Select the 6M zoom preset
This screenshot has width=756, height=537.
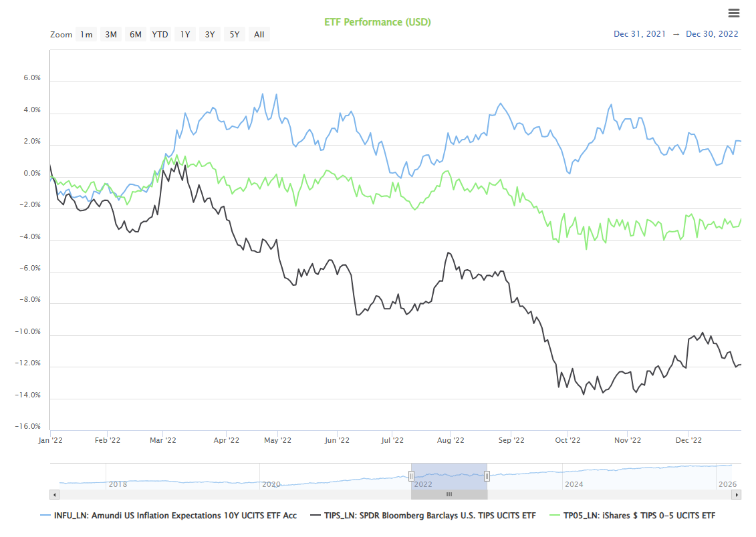pyautogui.click(x=135, y=34)
